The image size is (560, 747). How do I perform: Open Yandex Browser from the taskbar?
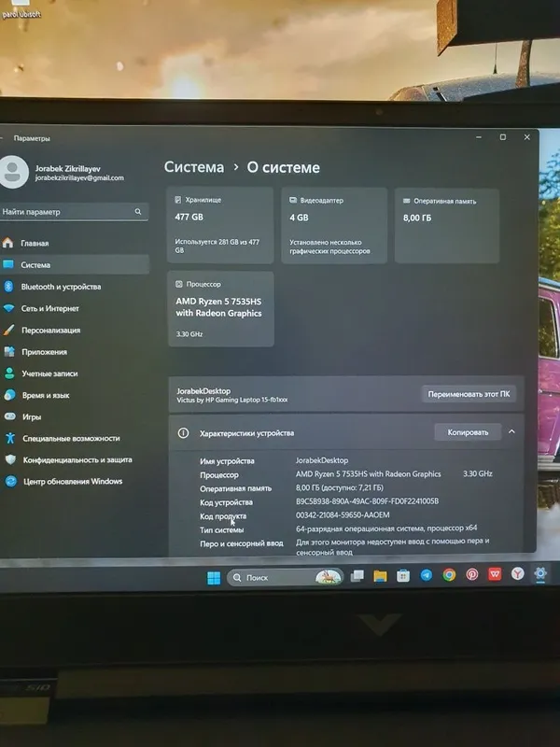coord(518,573)
